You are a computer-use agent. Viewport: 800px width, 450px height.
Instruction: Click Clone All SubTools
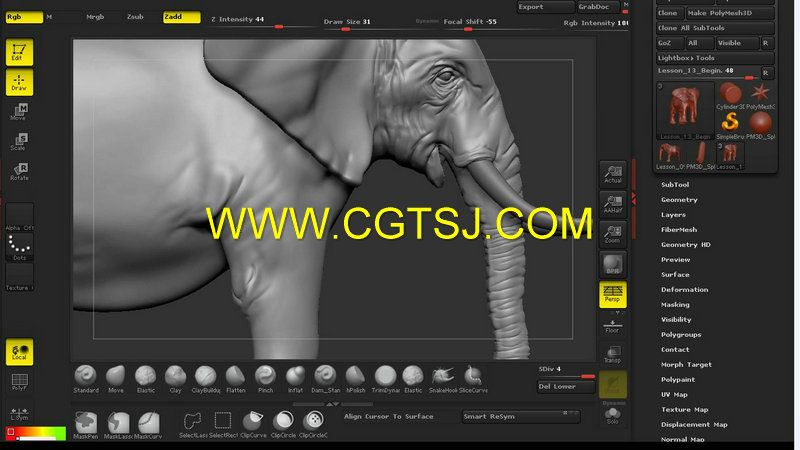715,28
